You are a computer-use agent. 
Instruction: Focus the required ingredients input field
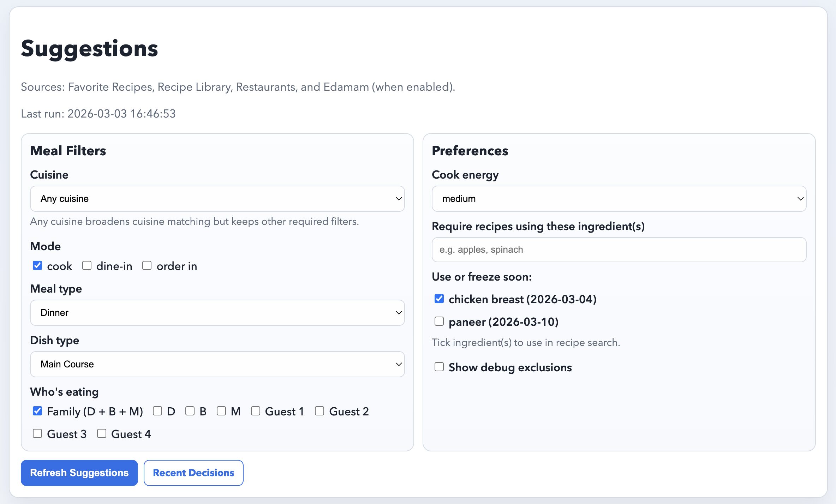[619, 250]
